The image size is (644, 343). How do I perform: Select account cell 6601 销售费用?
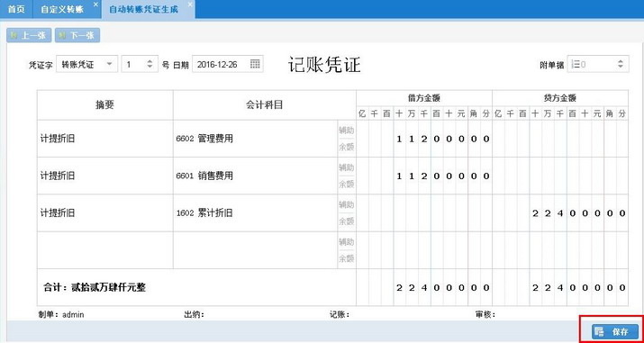point(255,176)
